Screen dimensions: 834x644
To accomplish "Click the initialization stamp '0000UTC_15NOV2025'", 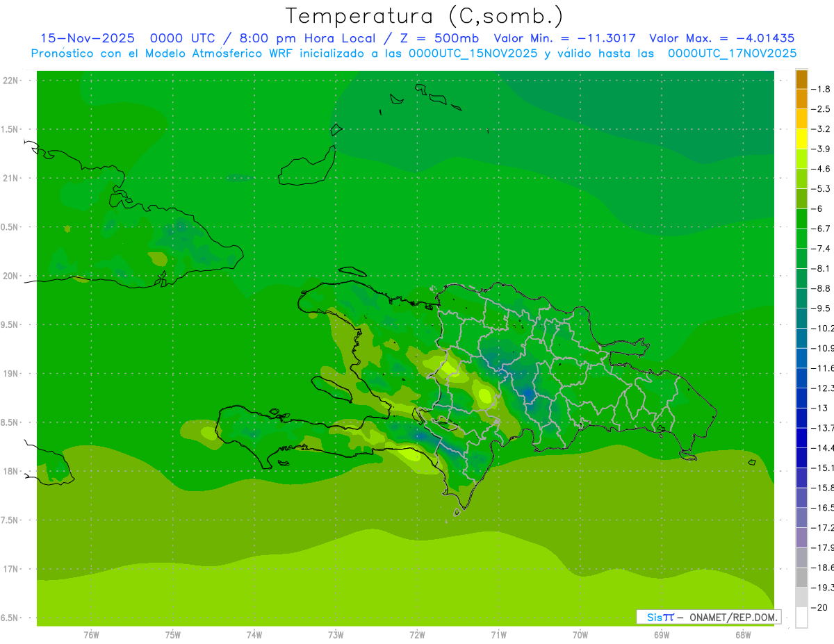I will click(473, 53).
